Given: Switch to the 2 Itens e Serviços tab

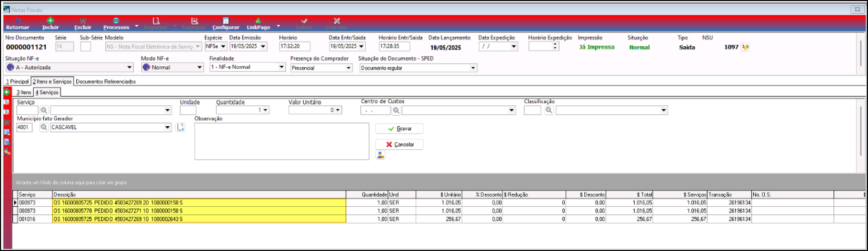Looking at the screenshot, I should pyautogui.click(x=52, y=82).
